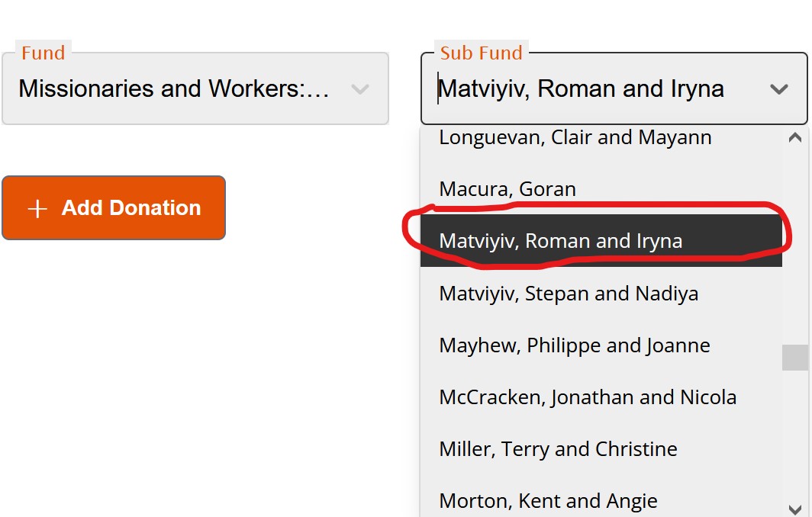
Task: Select Longuevan, Clair and Mayann option
Action: [x=575, y=138]
